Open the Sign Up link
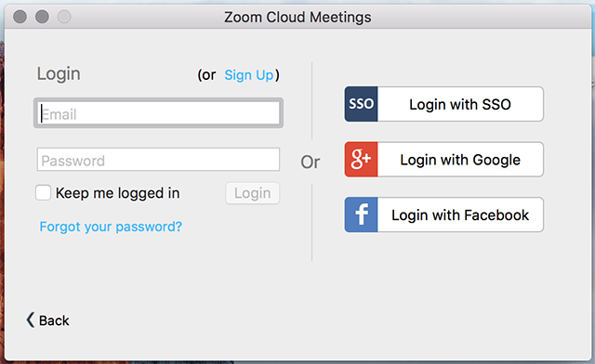Image resolution: width=595 pixels, height=364 pixels. tap(249, 75)
